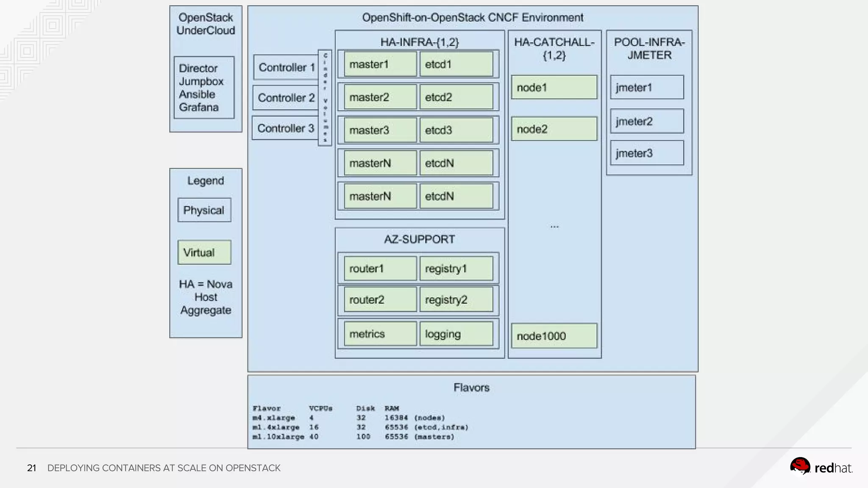Click the AZ-SUPPORT heading
Image resolution: width=868 pixels, height=488 pixels.
(419, 239)
